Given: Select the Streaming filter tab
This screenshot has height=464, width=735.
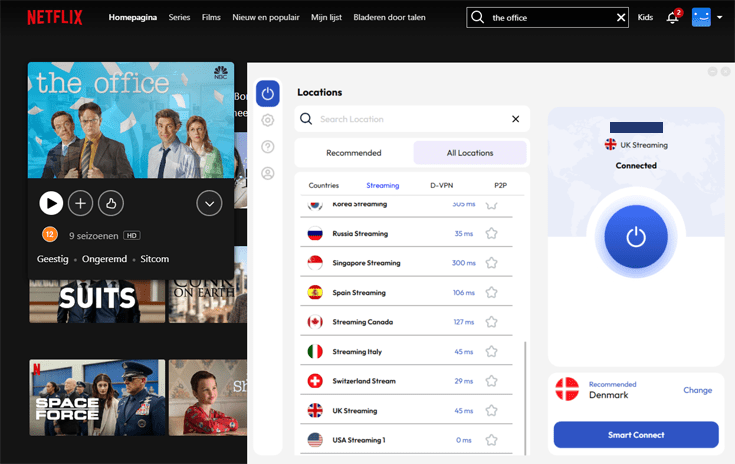Looking at the screenshot, I should (x=382, y=186).
